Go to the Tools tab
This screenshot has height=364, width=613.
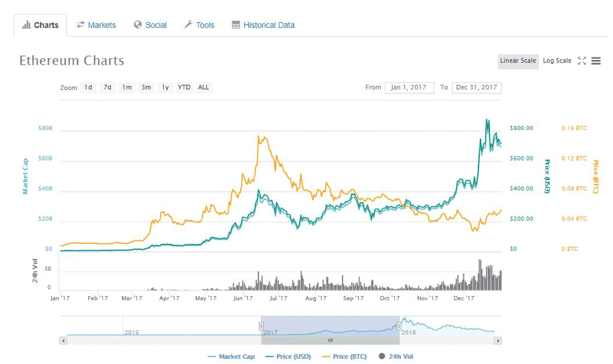(x=199, y=25)
